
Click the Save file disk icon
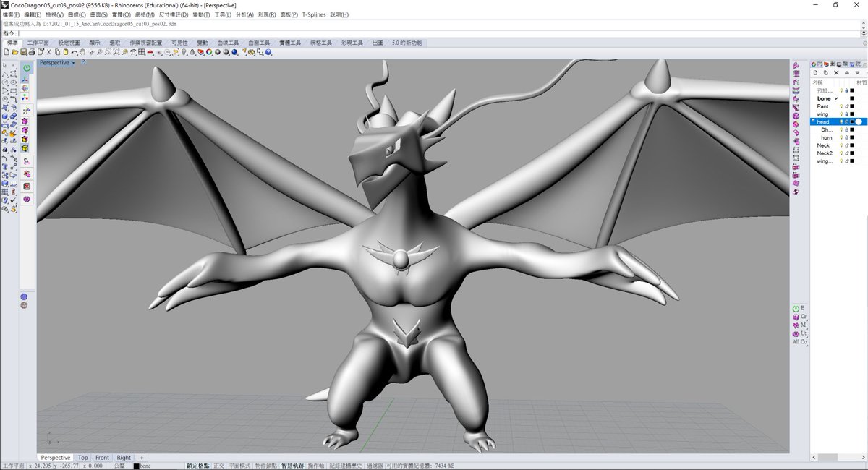point(23,52)
